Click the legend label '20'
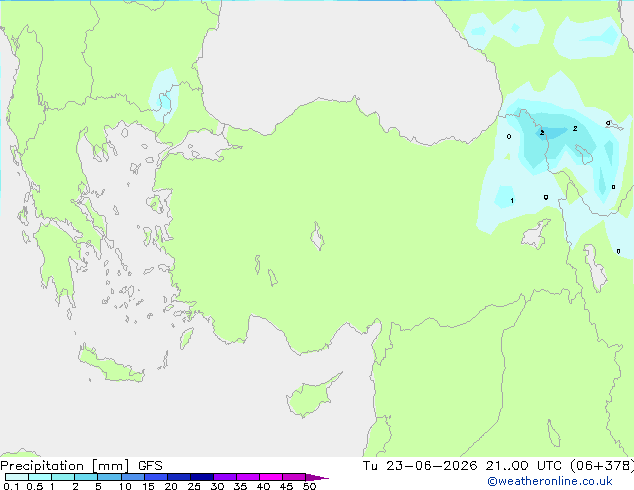 (x=171, y=486)
